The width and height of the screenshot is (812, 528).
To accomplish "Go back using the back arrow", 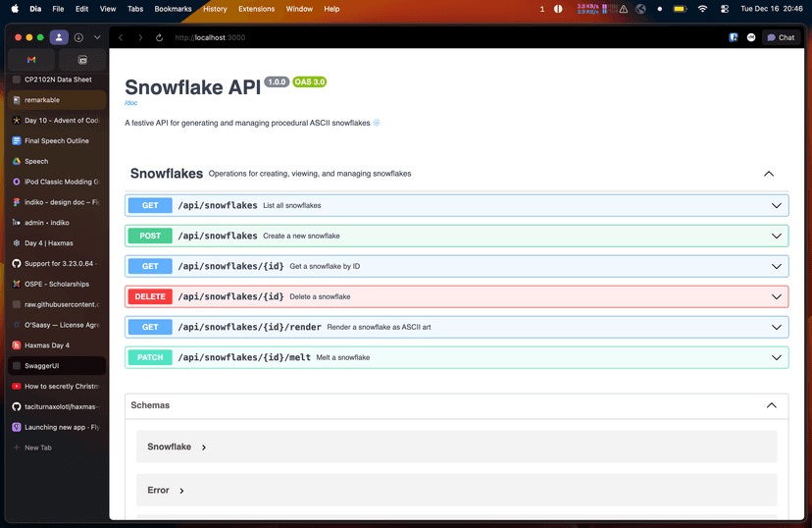I will pos(121,37).
